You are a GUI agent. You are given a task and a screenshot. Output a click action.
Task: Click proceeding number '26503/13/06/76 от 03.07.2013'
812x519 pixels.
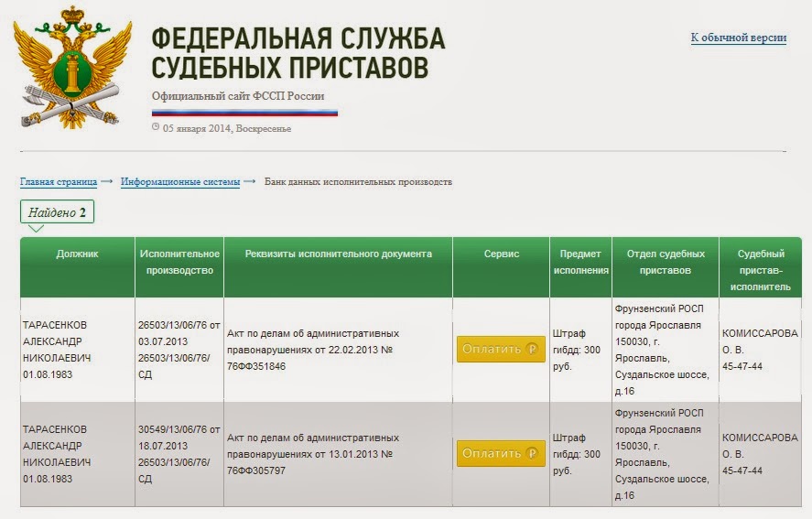click(x=179, y=333)
